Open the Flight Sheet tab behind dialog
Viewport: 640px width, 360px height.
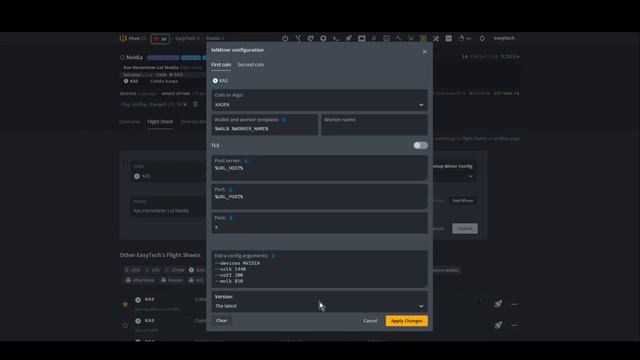click(x=160, y=122)
